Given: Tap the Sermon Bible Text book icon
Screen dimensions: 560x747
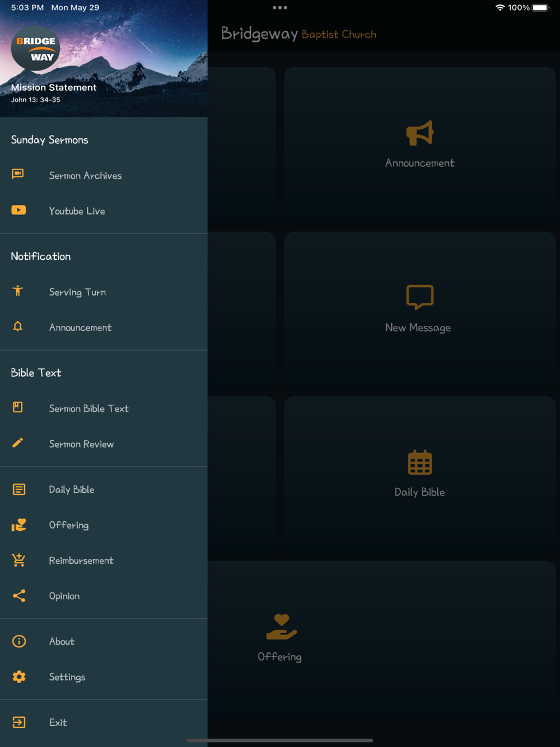Looking at the screenshot, I should 18,407.
